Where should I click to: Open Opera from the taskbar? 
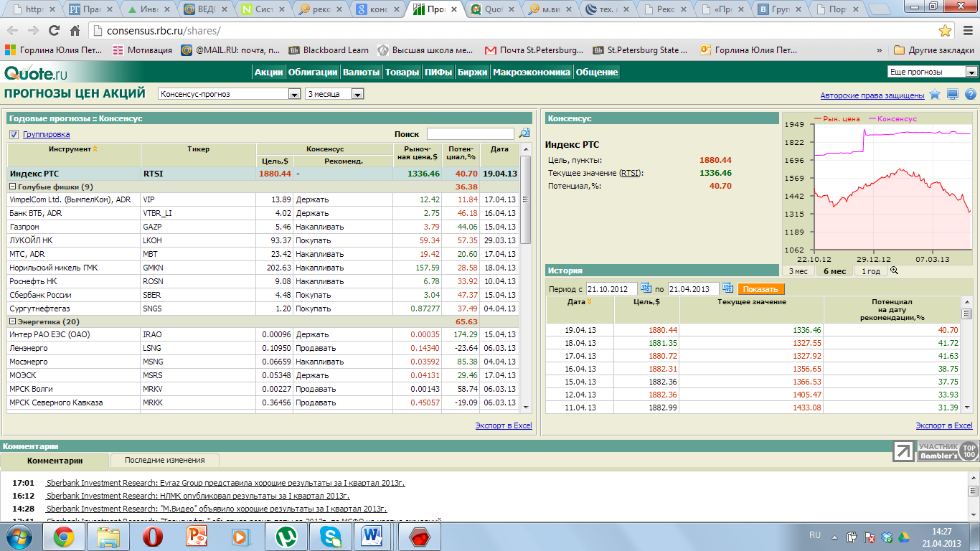(x=153, y=537)
